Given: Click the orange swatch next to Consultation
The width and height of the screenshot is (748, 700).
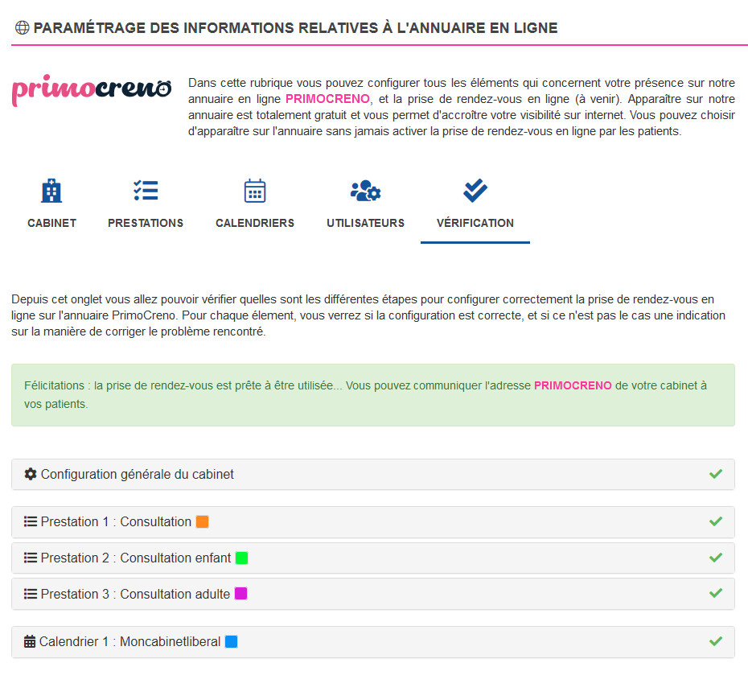Looking at the screenshot, I should pos(202,521).
